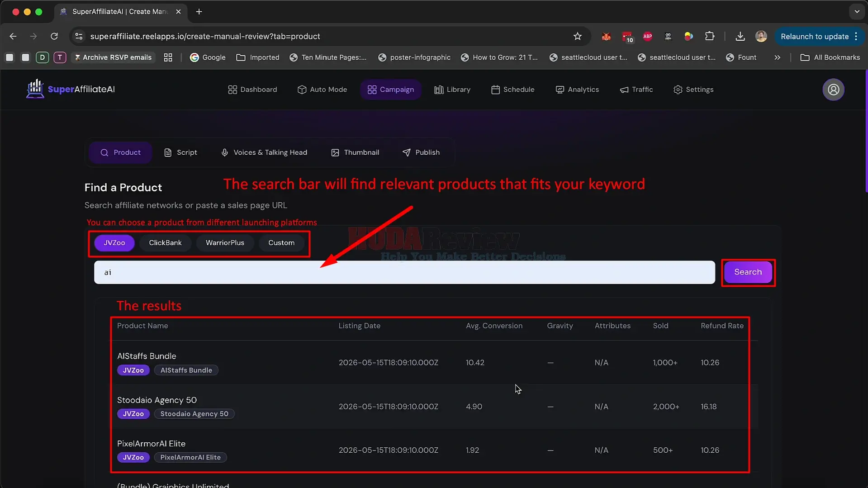Screen dimensions: 868x488
Task: Select the Custom platform option
Action: [281, 243]
